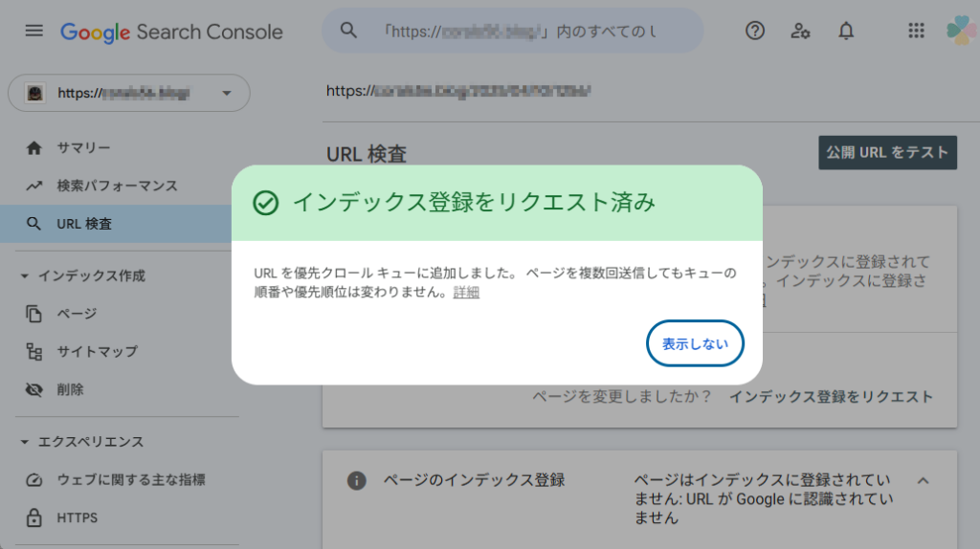Click the property favicon thumbnail

coord(35,93)
